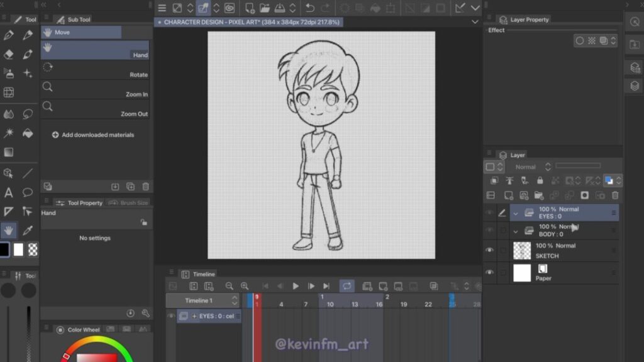Collapse the BODY animation folder
Screen dimensions: 644x362
[516, 231]
